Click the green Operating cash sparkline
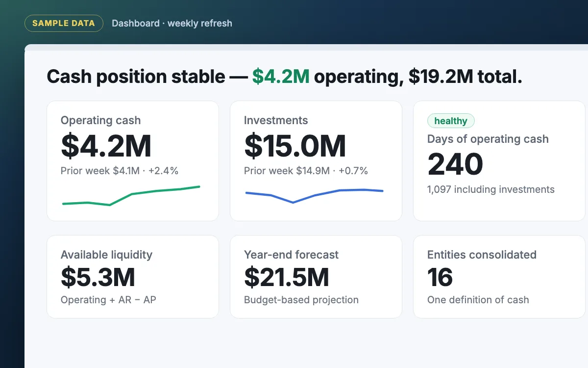 click(x=131, y=196)
